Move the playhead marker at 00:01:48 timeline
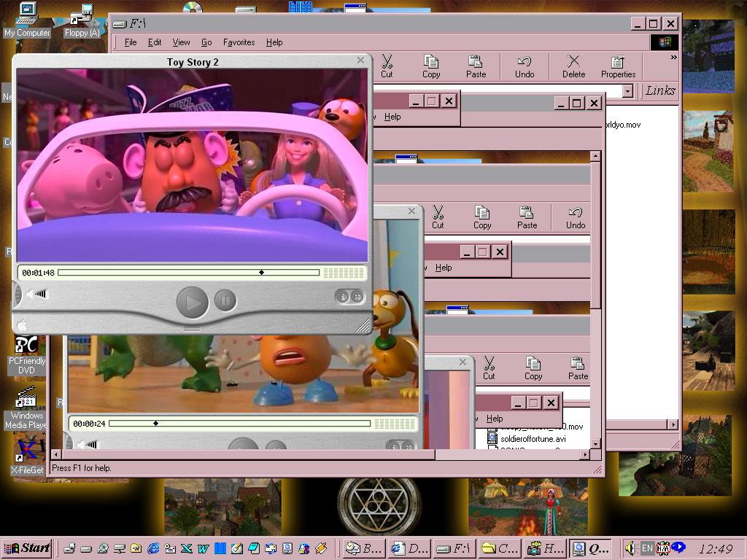 tap(261, 273)
